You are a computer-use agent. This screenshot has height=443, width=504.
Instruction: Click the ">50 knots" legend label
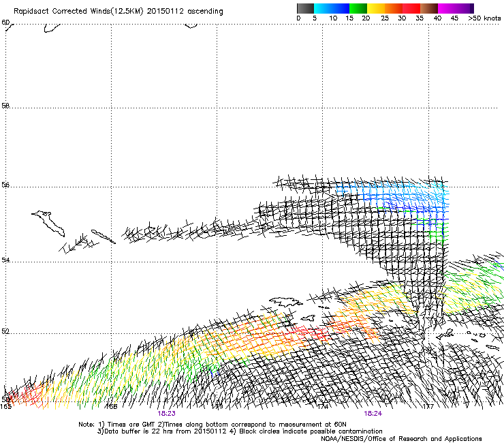tap(484, 18)
